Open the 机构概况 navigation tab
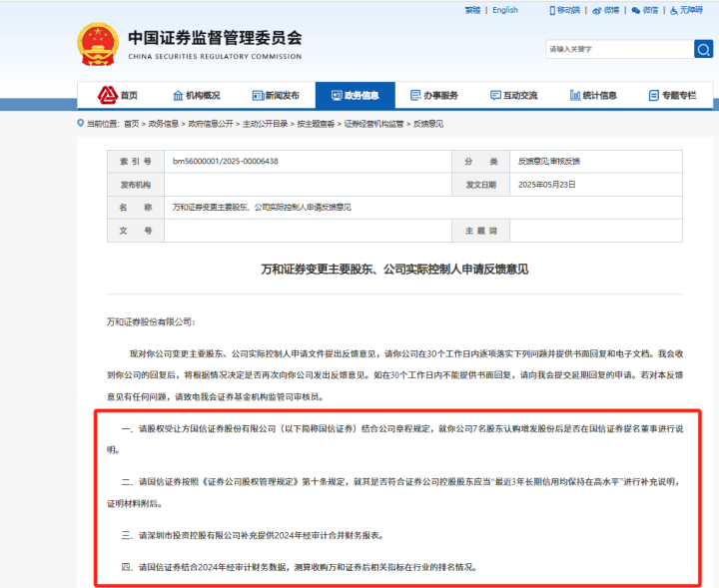 tap(197, 95)
